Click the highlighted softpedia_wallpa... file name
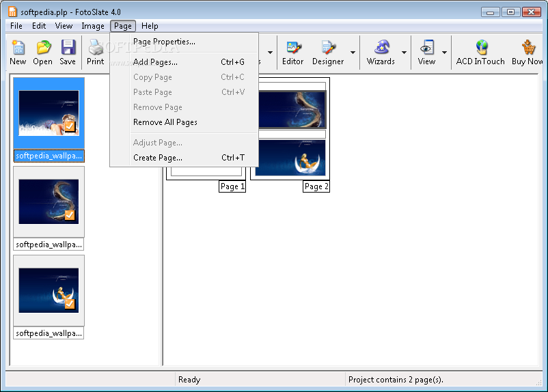Viewport: 548px width, 392px height. pos(49,156)
